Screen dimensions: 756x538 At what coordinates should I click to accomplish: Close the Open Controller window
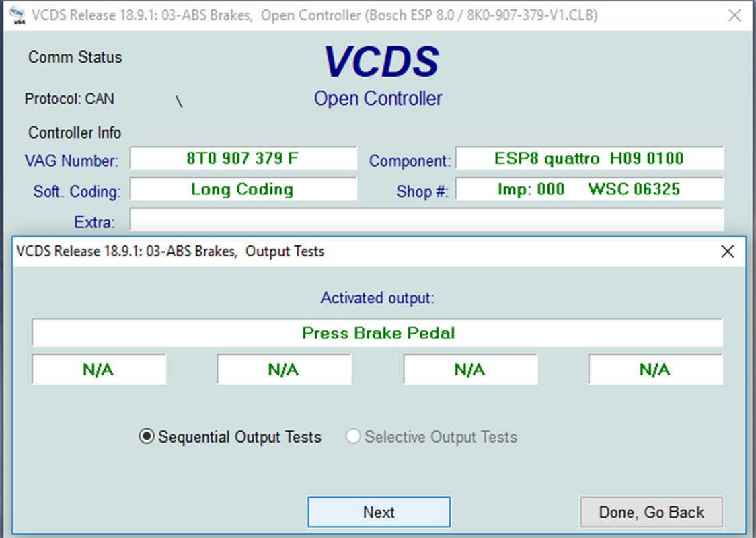(734, 15)
